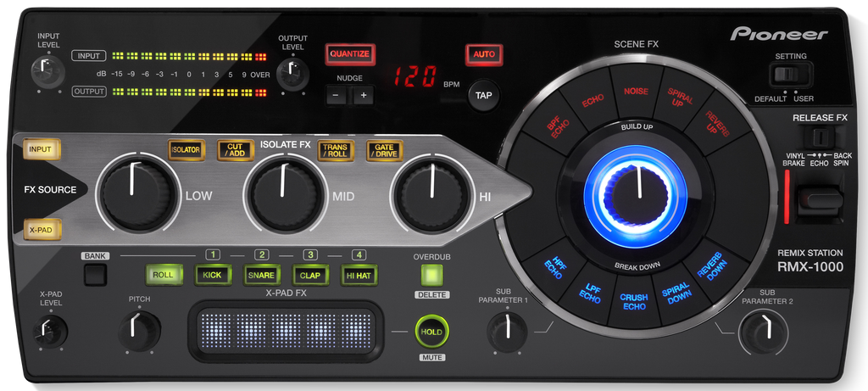
Task: Tap the round TAP tempo button
Action: click(x=483, y=95)
